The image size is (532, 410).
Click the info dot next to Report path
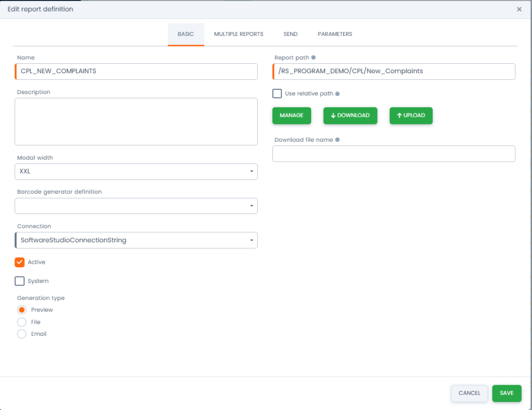[313, 58]
